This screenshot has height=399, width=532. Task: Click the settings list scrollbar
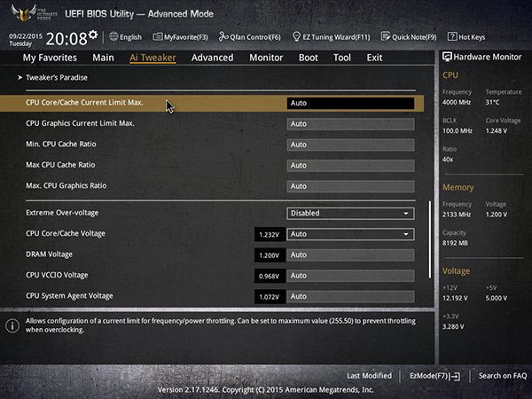(x=430, y=239)
